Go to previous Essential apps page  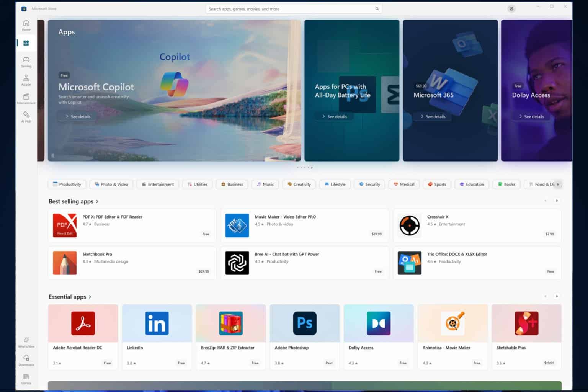pos(546,296)
